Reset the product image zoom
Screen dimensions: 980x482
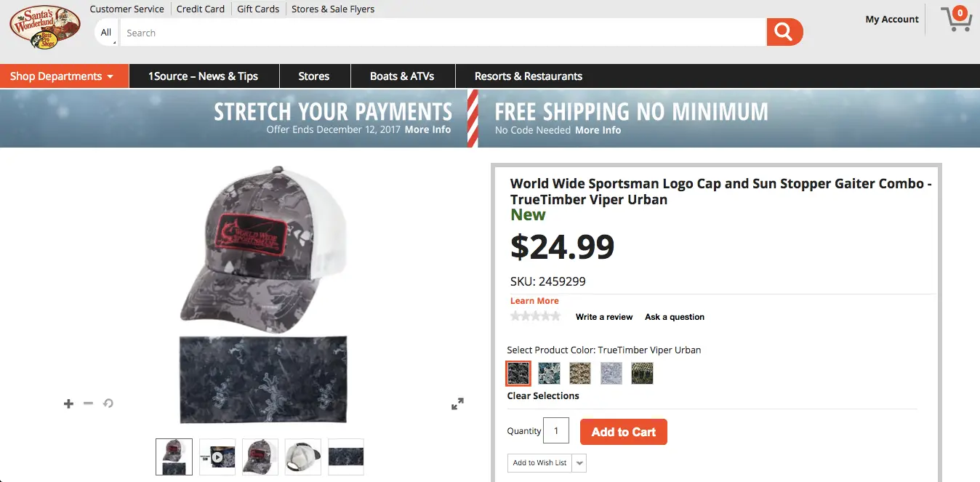(x=108, y=403)
